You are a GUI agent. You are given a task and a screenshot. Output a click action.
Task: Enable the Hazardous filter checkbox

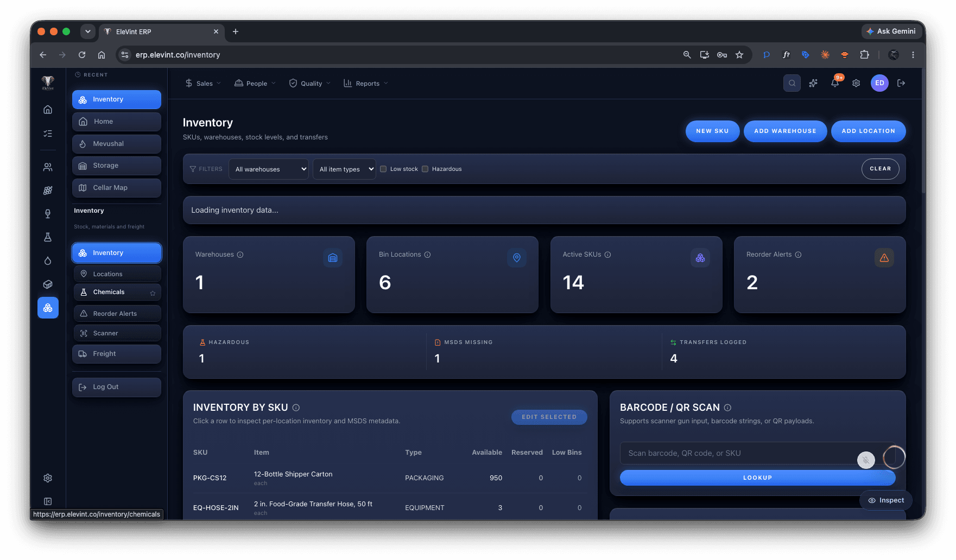pyautogui.click(x=425, y=169)
